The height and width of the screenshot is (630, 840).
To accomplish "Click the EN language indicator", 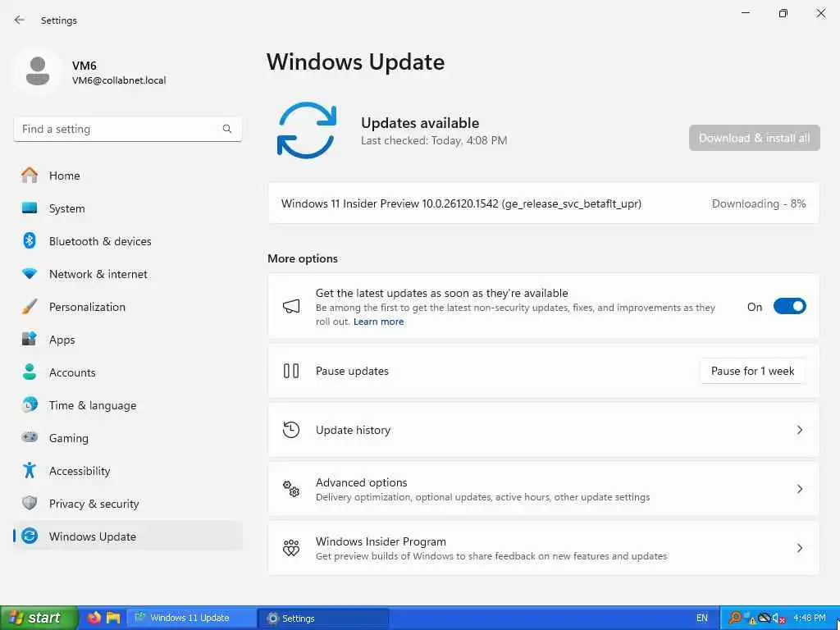I will point(702,619).
